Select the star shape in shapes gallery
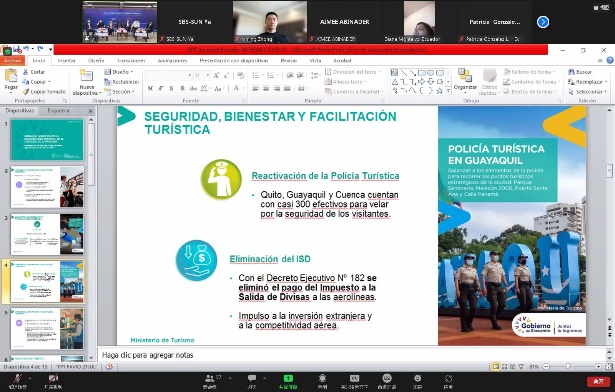 (x=440, y=91)
